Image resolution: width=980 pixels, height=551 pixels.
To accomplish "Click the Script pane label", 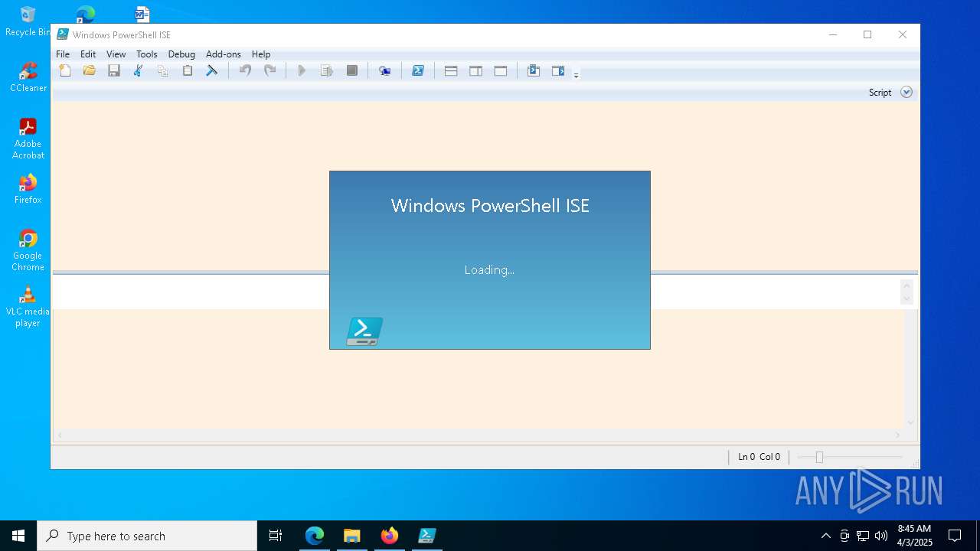I will 880,92.
